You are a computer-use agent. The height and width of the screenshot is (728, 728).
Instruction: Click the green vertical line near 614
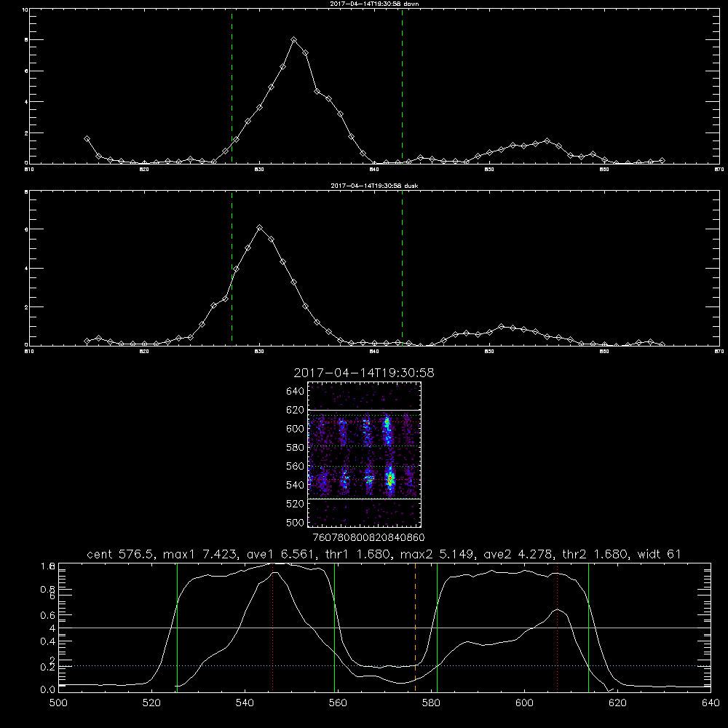pyautogui.click(x=588, y=628)
